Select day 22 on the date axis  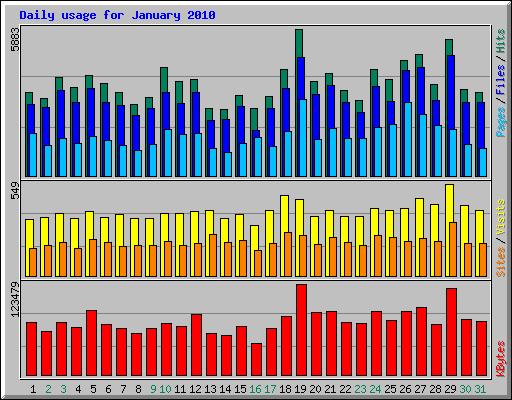pyautogui.click(x=345, y=389)
